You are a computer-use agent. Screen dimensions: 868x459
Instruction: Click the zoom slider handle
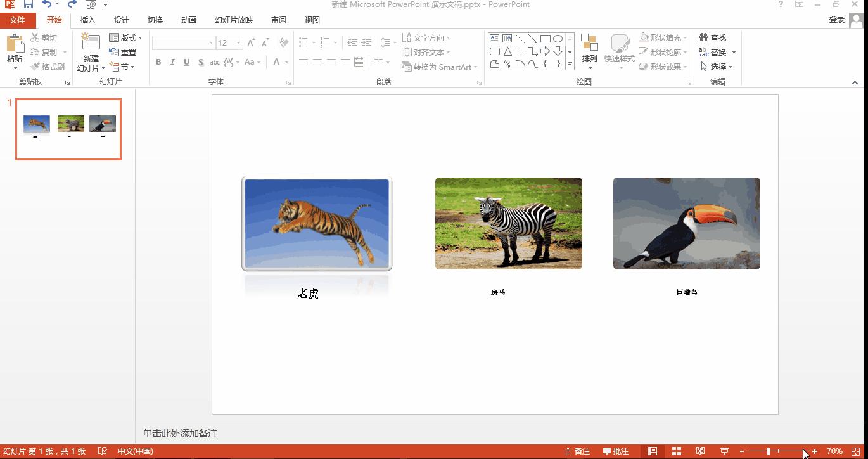coord(769,451)
